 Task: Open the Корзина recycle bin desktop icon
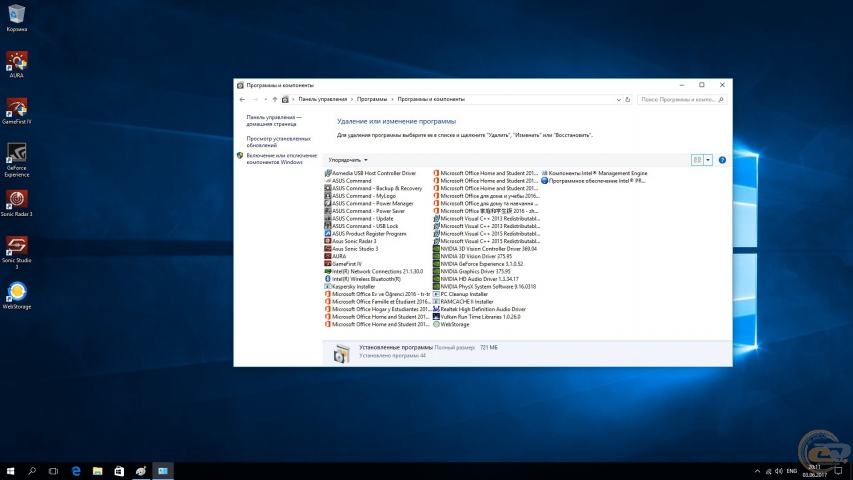tap(16, 17)
